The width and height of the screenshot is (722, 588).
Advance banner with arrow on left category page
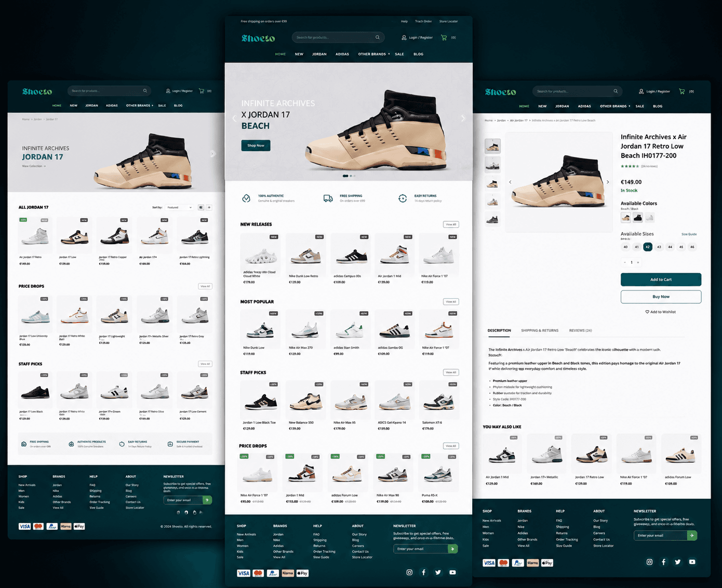(x=212, y=154)
